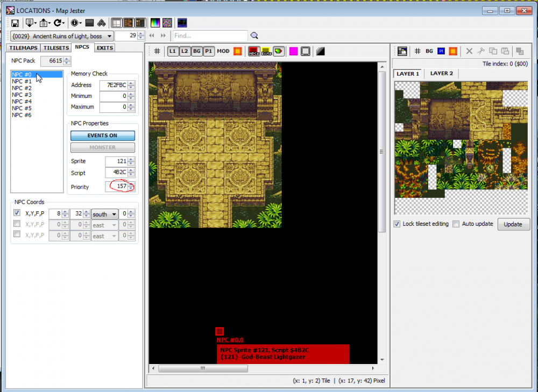Click the EVENTS ON button

pyautogui.click(x=103, y=136)
